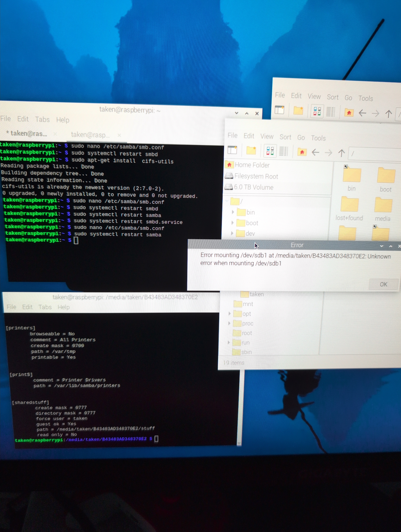
Task: Go to parent folder in front file manager
Action: click(341, 153)
